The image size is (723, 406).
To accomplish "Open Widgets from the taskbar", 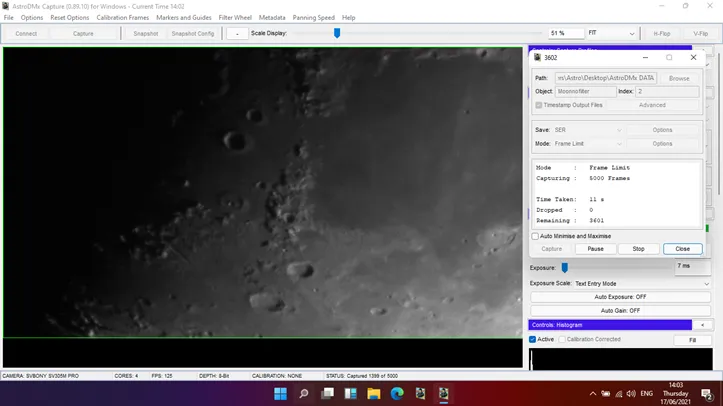I will tap(350, 394).
